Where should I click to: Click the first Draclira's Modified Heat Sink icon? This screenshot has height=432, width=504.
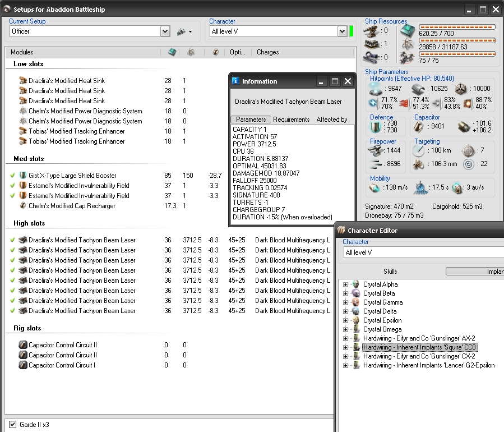coord(23,81)
